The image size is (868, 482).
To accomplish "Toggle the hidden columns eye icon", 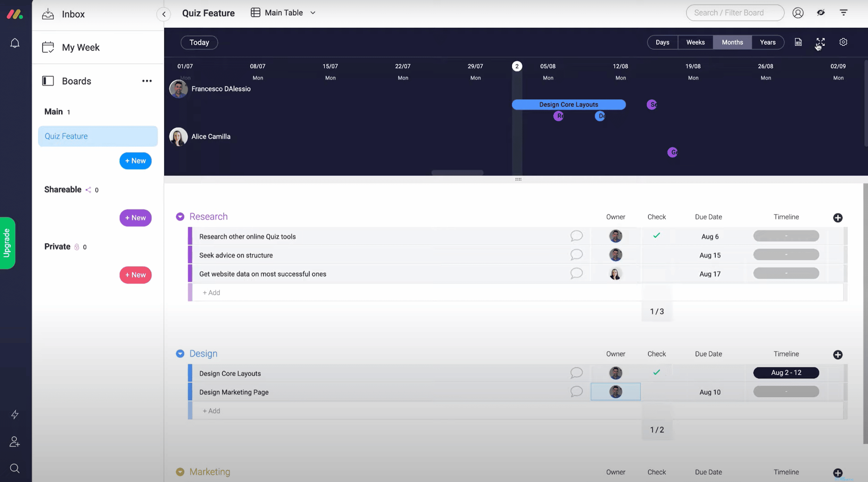I will 820,13.
